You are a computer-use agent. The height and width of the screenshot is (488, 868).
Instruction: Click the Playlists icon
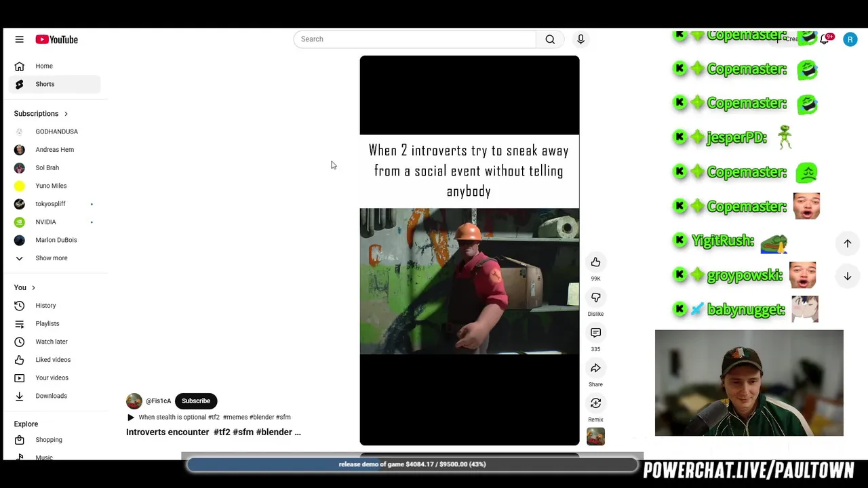coord(19,323)
